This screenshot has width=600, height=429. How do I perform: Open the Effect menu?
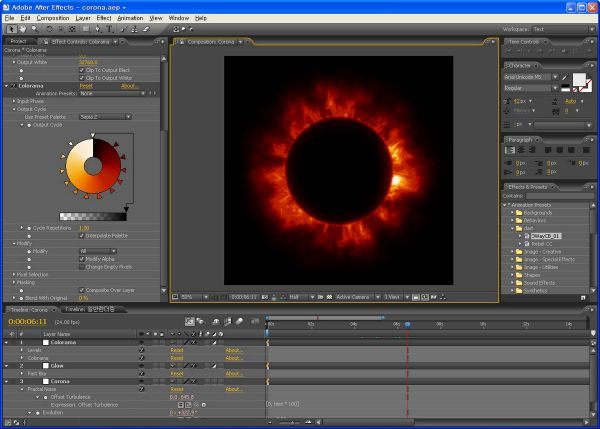tap(104, 18)
